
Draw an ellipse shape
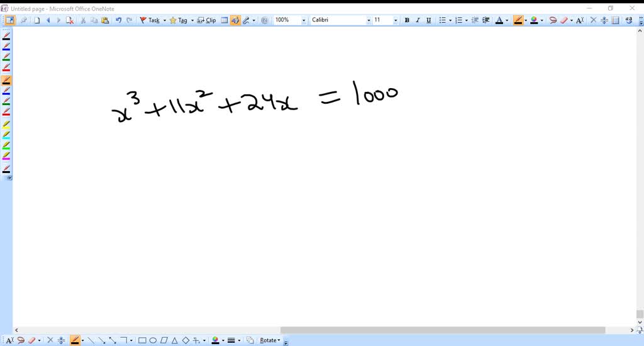point(153,340)
